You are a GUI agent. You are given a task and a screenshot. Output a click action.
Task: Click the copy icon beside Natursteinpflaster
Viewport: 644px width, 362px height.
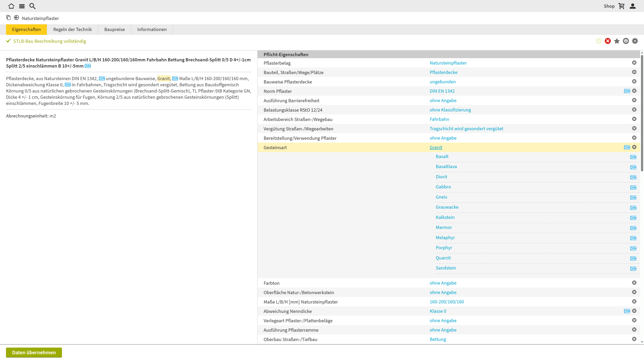[x=9, y=17]
